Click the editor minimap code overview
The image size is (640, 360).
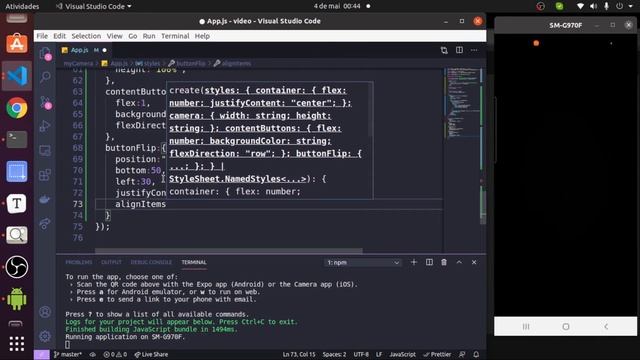click(x=463, y=102)
